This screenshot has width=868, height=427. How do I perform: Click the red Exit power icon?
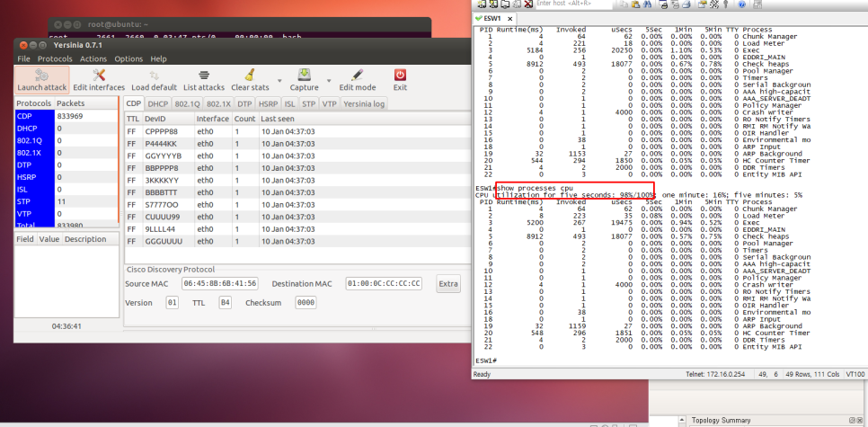point(400,76)
